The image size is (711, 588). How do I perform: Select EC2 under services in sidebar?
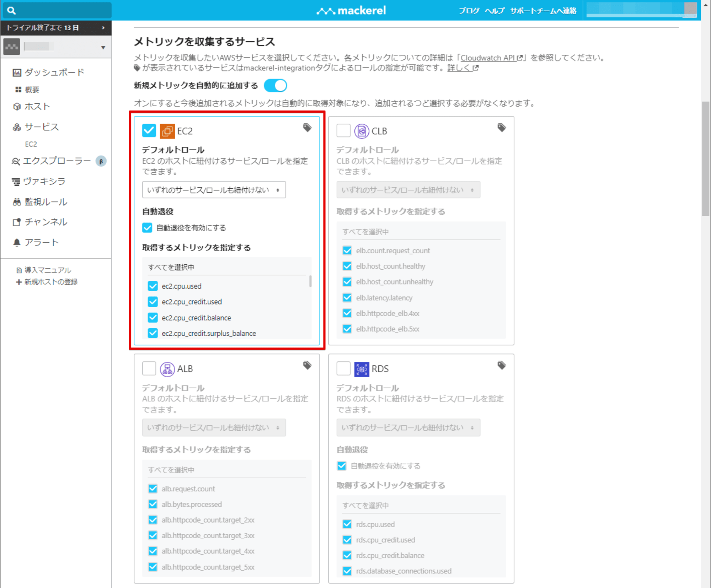tap(31, 144)
